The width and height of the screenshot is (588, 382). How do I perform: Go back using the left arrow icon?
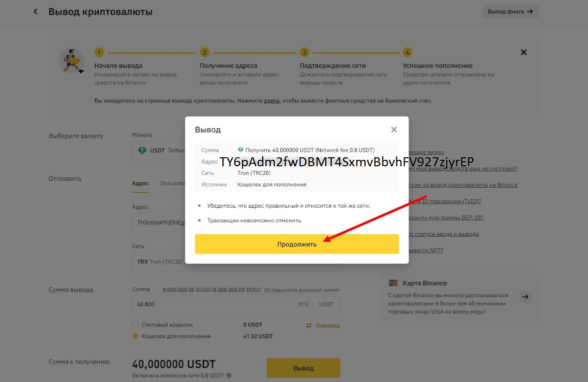pos(35,11)
